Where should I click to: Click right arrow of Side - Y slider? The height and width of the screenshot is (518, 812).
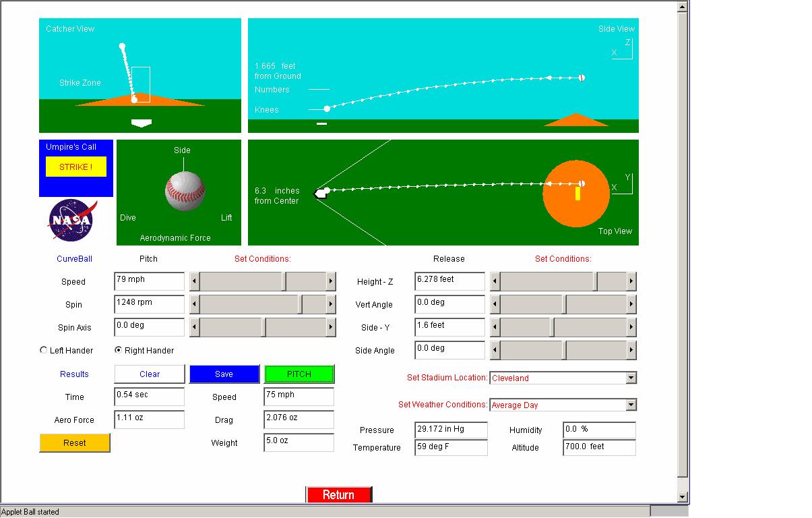pyautogui.click(x=631, y=328)
